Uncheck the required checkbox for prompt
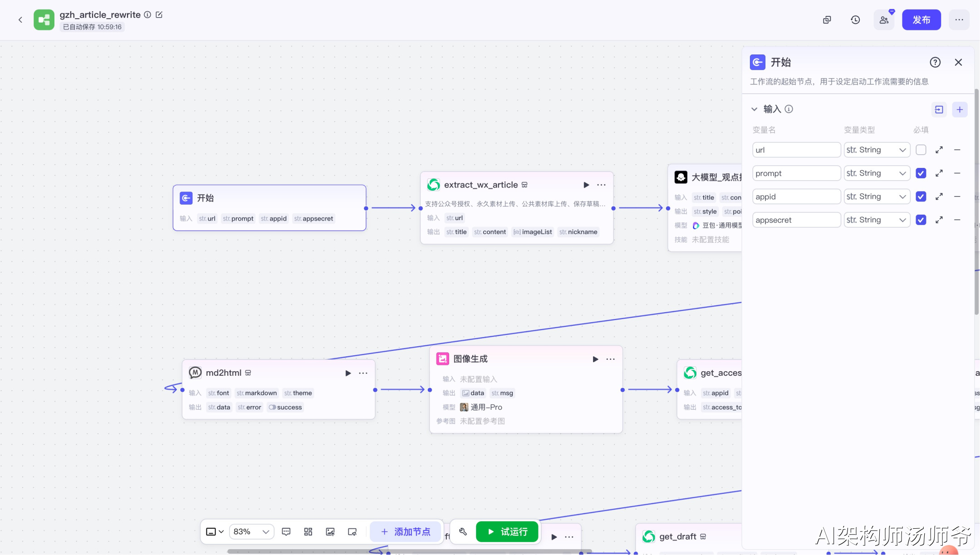 coord(921,173)
